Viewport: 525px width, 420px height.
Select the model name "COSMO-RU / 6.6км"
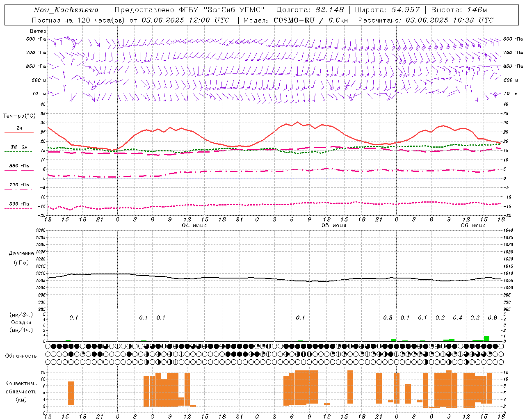click(310, 20)
